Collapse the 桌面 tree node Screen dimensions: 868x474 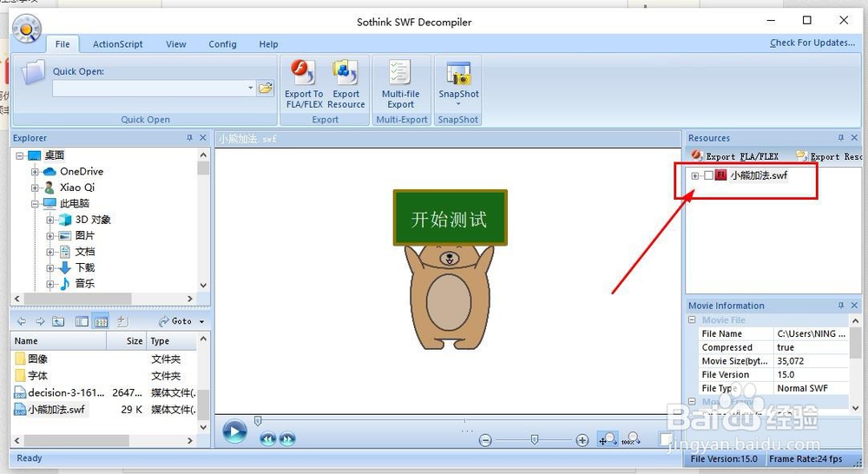[19, 155]
